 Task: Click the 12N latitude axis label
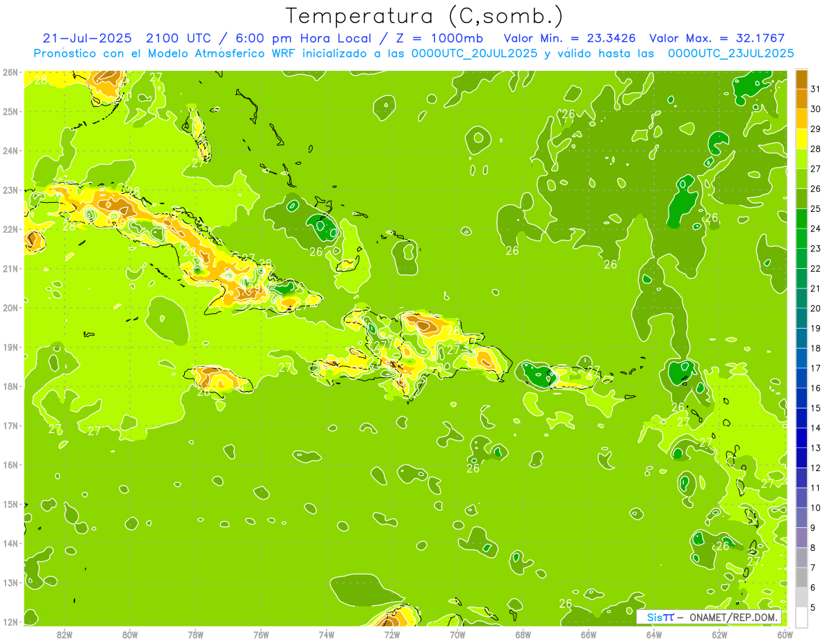tap(10, 622)
